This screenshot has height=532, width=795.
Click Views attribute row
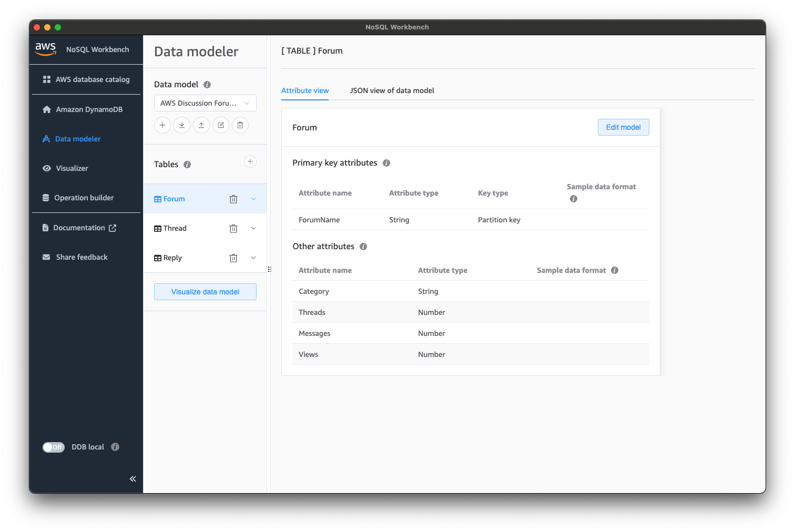pos(471,354)
